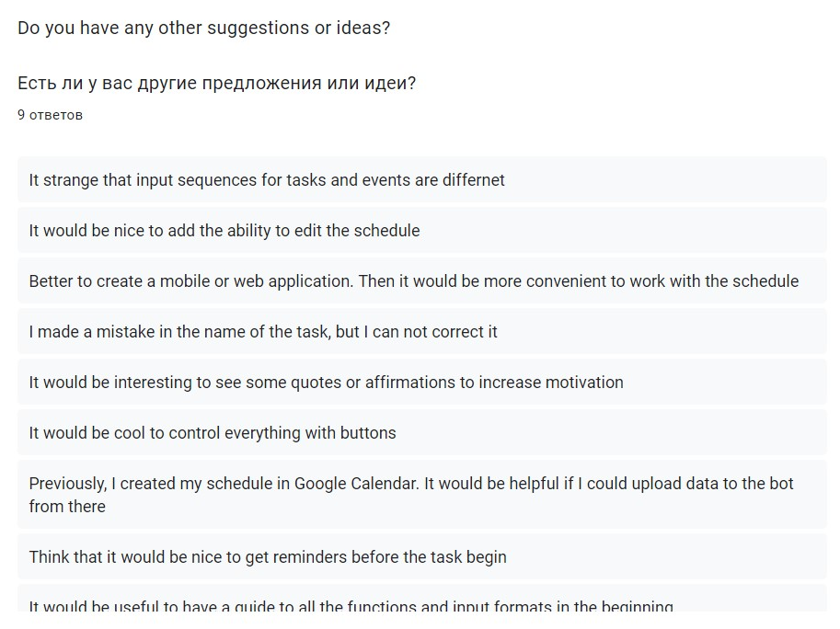Image resolution: width=840 pixels, height=629 pixels.
Task: Select the response about differing input sequences
Action: point(266,180)
